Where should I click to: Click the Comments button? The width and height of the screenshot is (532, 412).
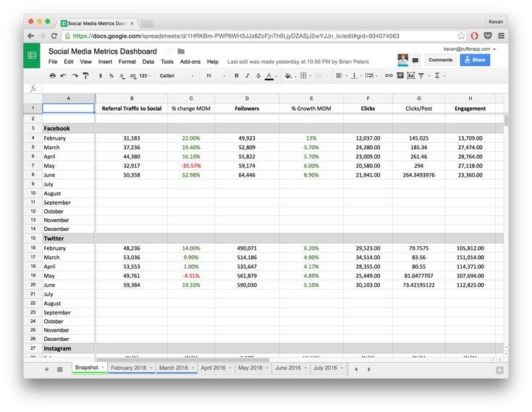coord(440,60)
